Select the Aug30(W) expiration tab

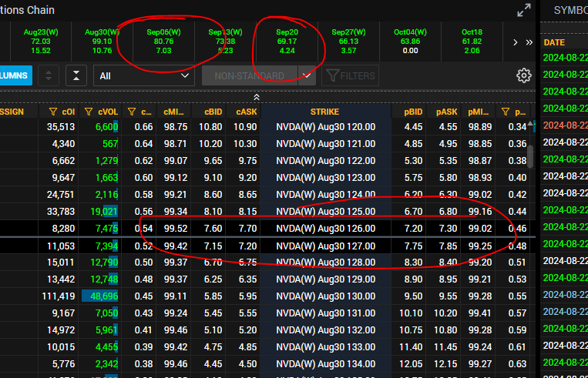(102, 42)
